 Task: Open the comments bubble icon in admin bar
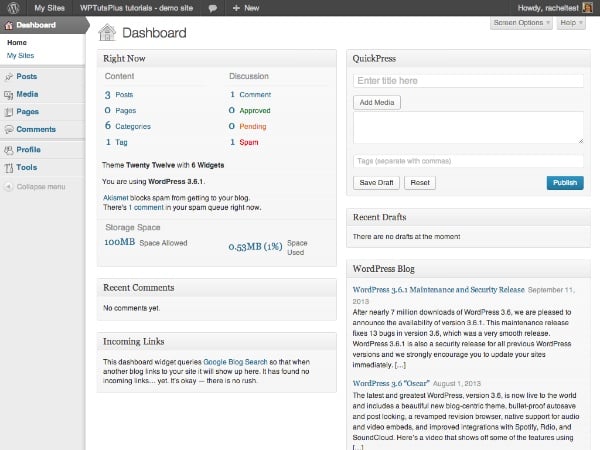[x=213, y=7]
